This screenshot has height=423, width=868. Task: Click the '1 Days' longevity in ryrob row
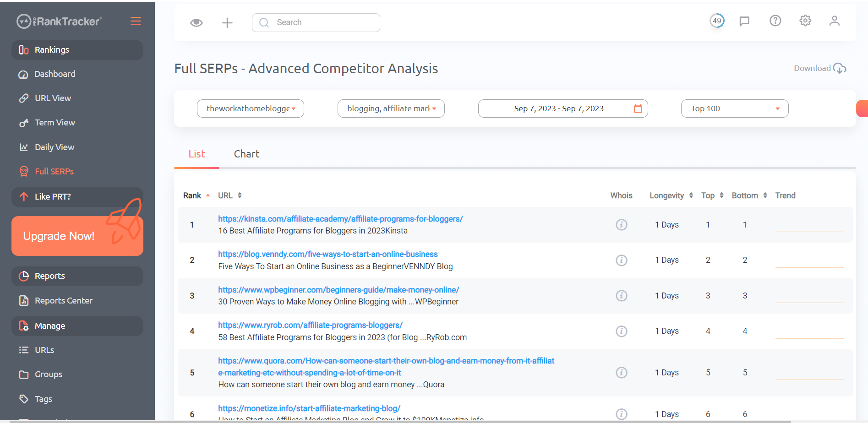[667, 331]
